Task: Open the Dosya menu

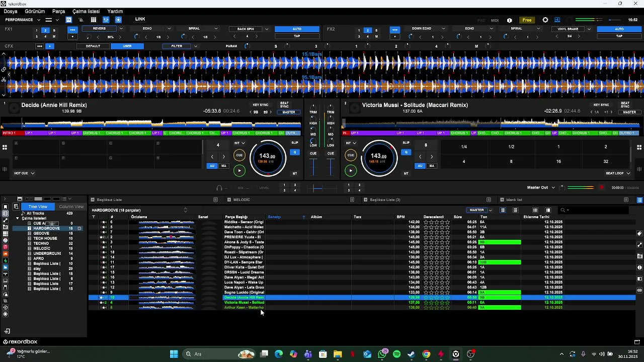Action: pyautogui.click(x=10, y=11)
